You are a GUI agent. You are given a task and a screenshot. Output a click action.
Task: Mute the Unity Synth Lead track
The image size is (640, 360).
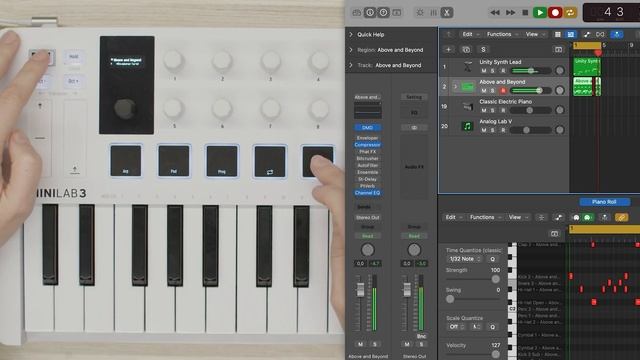click(x=484, y=71)
